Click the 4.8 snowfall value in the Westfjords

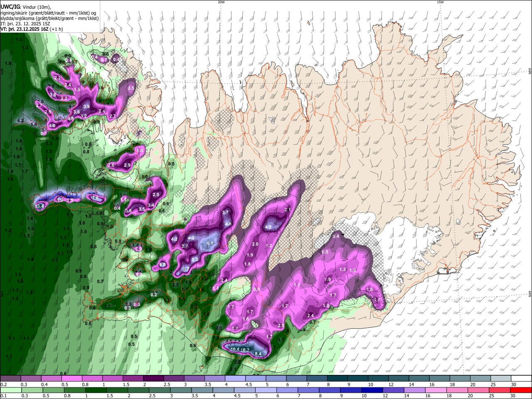tap(71, 118)
